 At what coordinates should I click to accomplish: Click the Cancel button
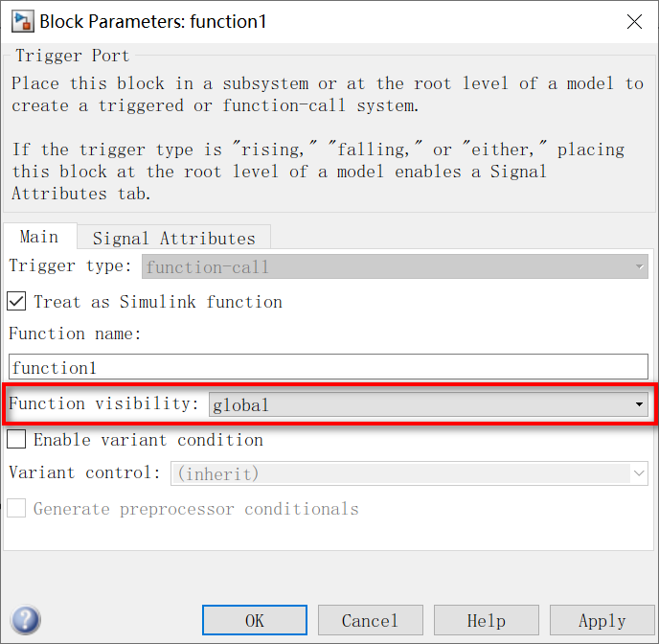[370, 620]
